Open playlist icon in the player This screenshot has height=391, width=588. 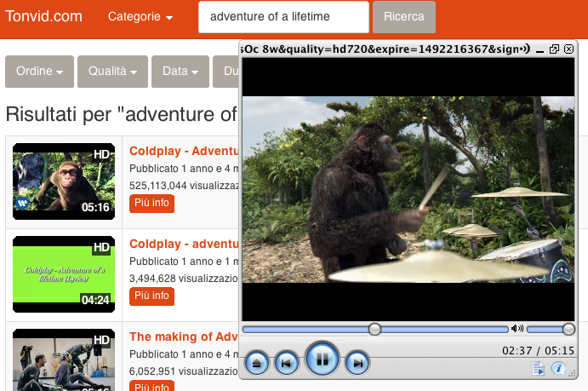point(539,369)
